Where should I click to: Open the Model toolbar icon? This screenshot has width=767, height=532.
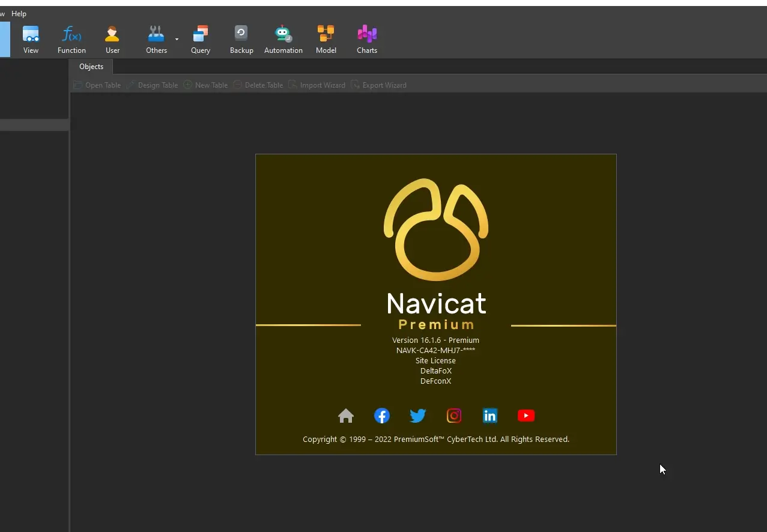click(326, 40)
